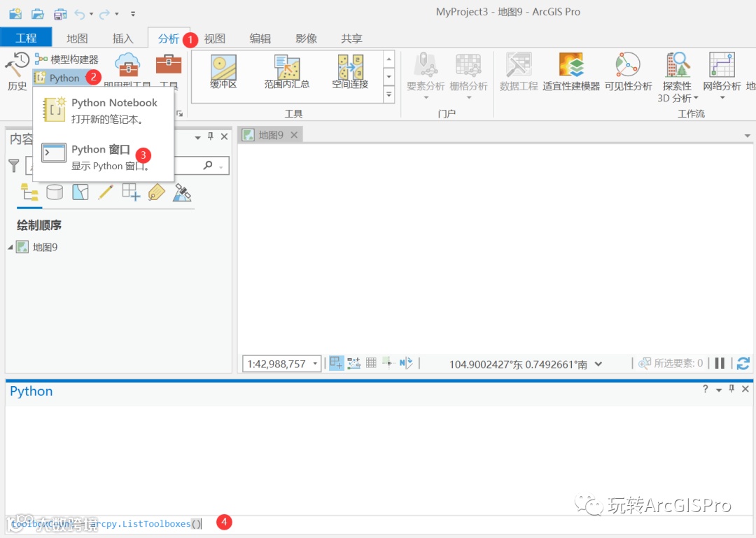Open the map scale 1:42,988,757 dropdown
This screenshot has width=756, height=538.
click(x=315, y=364)
